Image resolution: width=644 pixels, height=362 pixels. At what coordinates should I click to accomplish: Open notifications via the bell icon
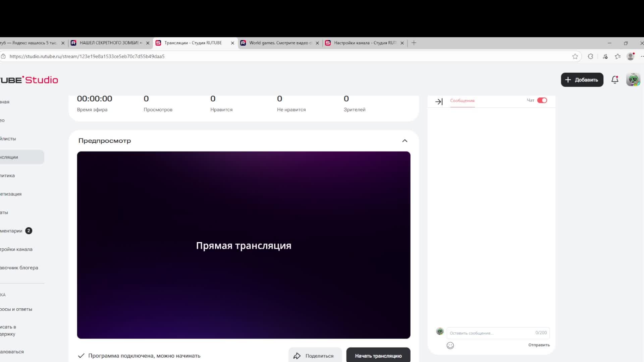(615, 80)
